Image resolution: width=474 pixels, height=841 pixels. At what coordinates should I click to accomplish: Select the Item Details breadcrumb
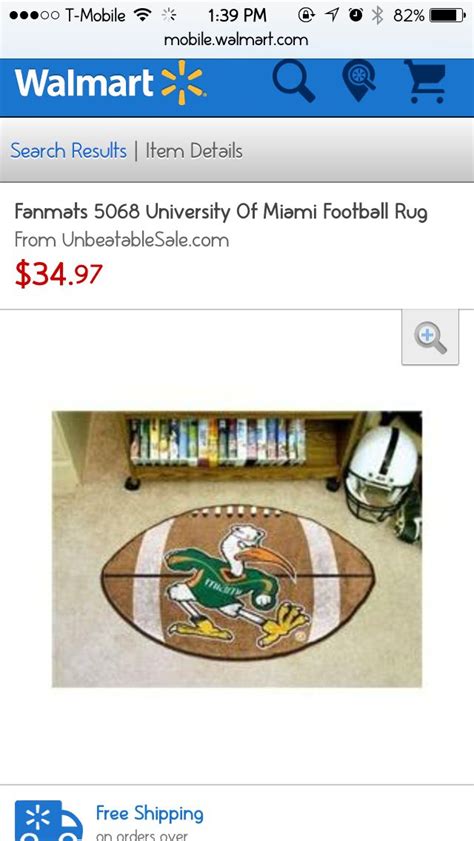coord(194,151)
